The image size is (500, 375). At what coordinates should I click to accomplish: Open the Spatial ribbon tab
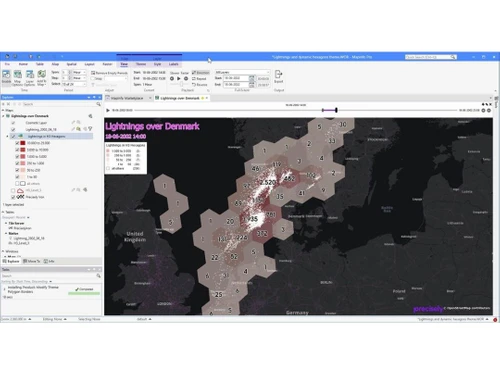coord(71,64)
